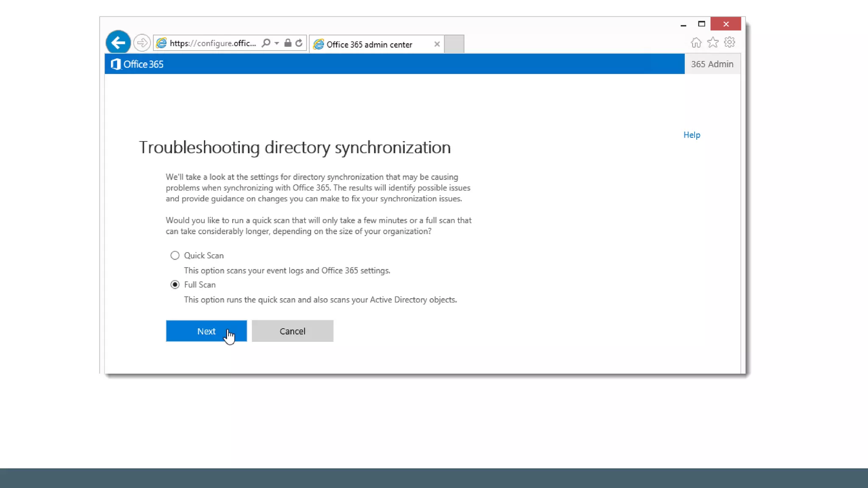868x488 pixels.
Task: Select the Quick Scan radio option
Action: [x=175, y=255]
